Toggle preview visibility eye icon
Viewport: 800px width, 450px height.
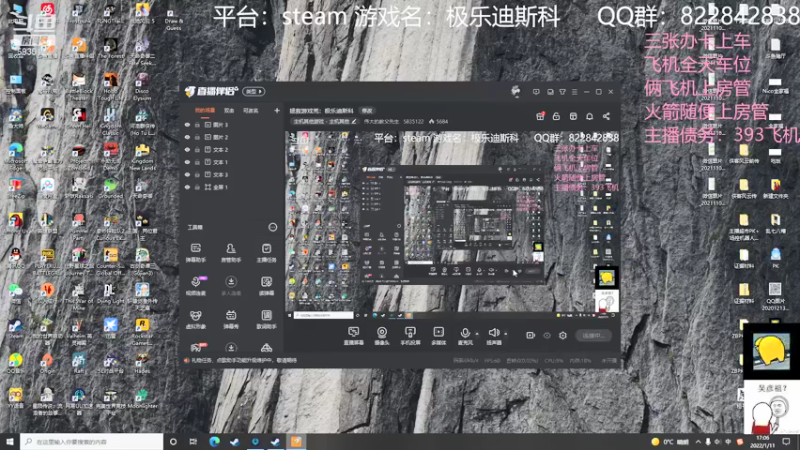coord(546,335)
